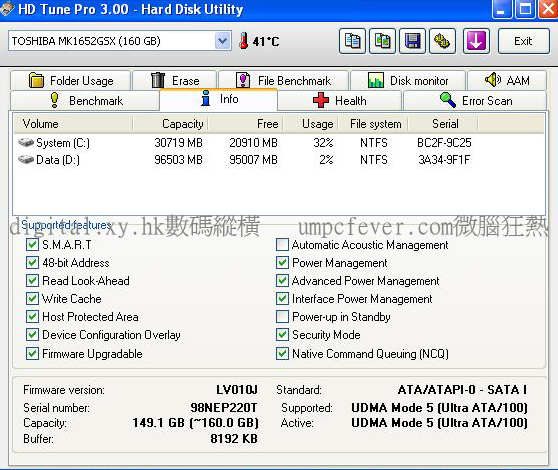The width and height of the screenshot is (558, 470).
Task: Click the blue info icon on Info tab
Action: coord(205,98)
